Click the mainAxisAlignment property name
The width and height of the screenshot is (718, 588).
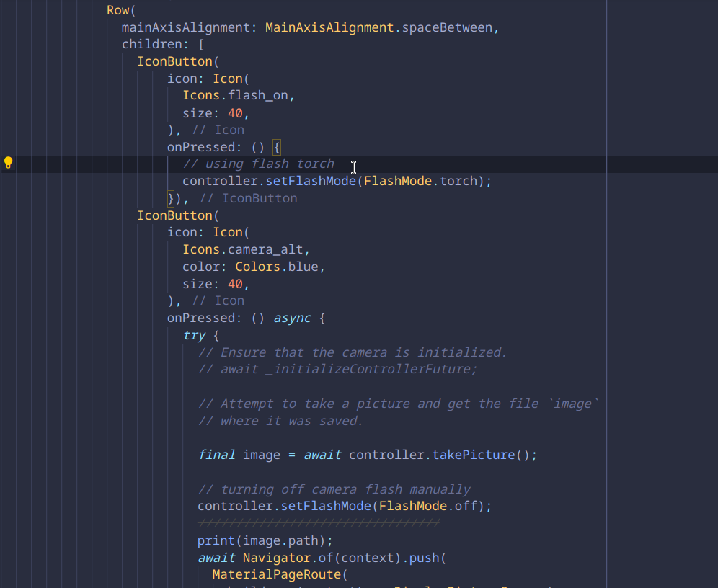coord(185,27)
